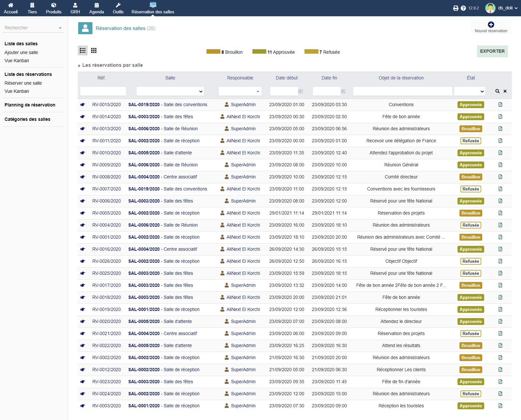Expand the ds_doli user menu
The width and height of the screenshot is (521, 420).
point(508,8)
